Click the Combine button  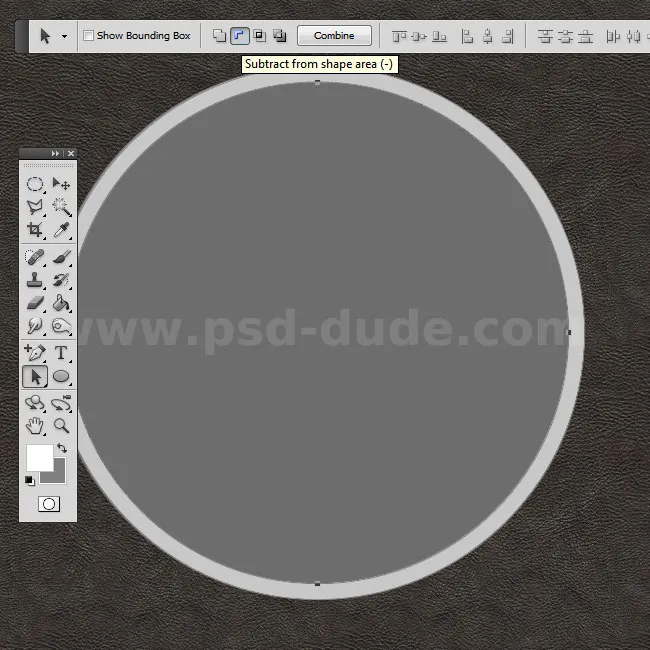pos(334,36)
